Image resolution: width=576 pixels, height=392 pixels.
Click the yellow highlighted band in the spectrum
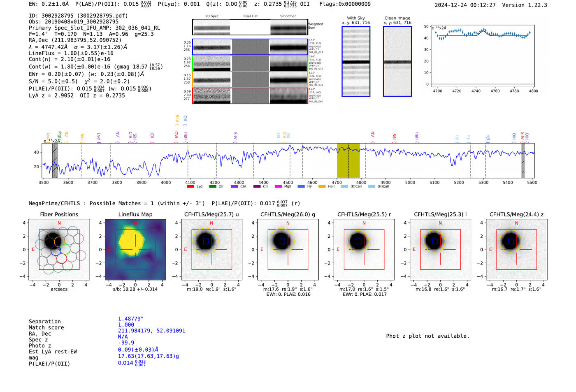click(348, 160)
